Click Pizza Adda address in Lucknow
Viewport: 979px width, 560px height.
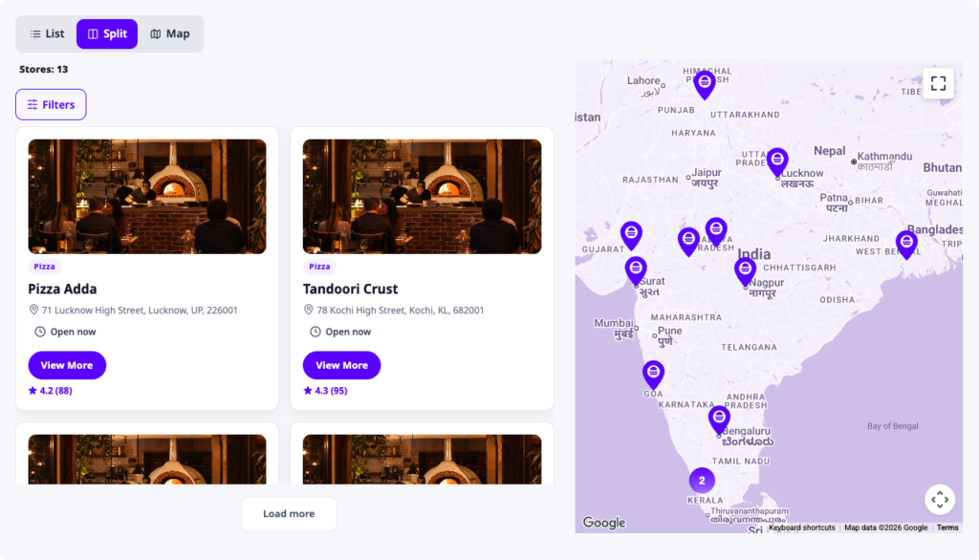click(140, 311)
